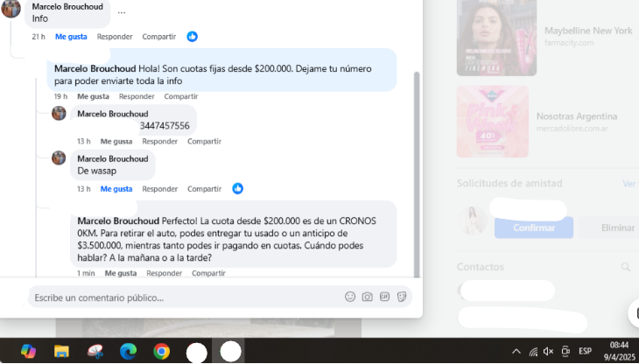Toggle 'Me gusta' on the phone number comment
The image size is (639, 364).
pyautogui.click(x=116, y=141)
